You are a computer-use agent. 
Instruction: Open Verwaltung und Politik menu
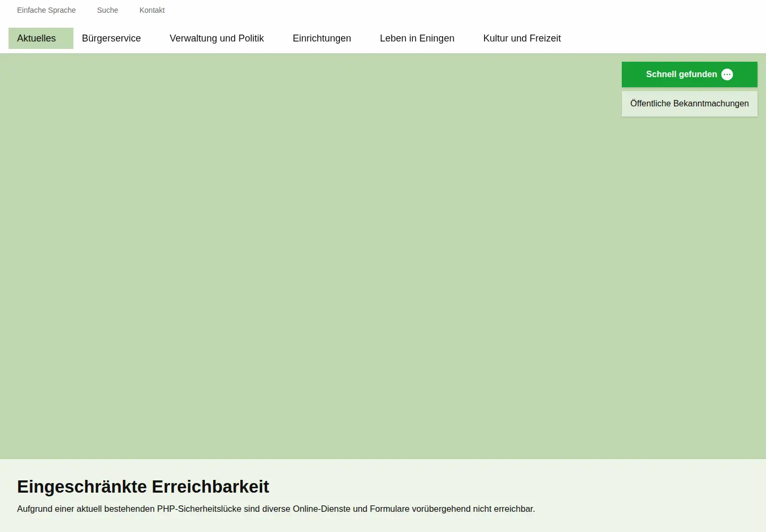[x=217, y=38]
